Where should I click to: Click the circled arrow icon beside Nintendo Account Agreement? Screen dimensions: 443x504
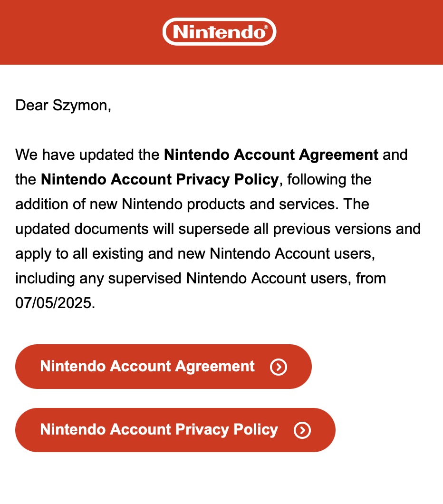279,367
